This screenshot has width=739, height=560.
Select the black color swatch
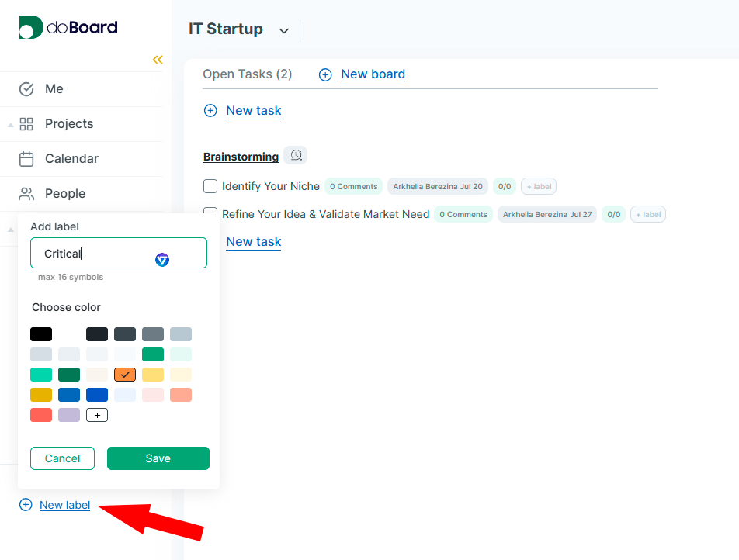click(x=41, y=334)
